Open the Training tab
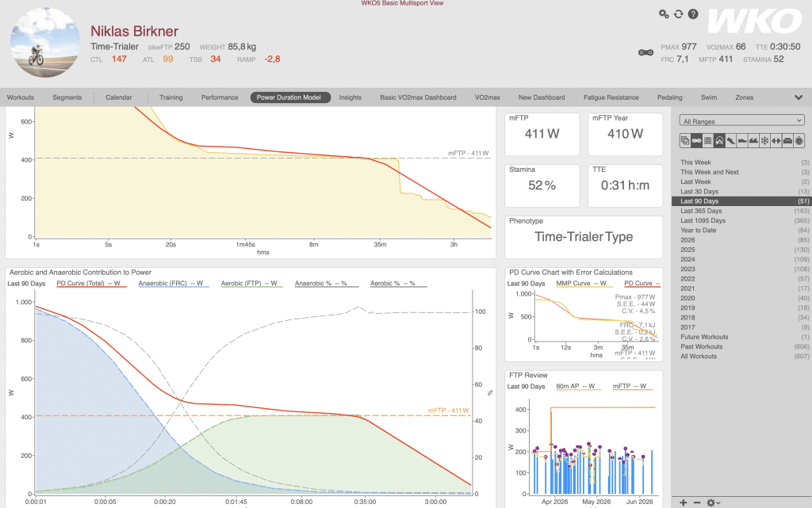The width and height of the screenshot is (812, 508). coord(171,97)
